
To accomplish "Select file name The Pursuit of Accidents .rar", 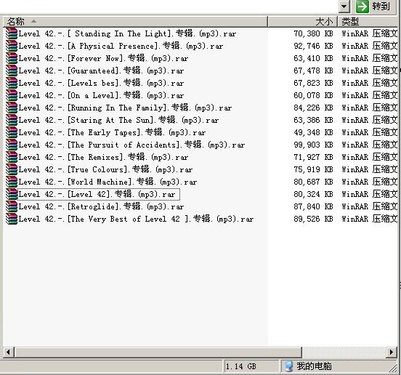I will coord(132,145).
